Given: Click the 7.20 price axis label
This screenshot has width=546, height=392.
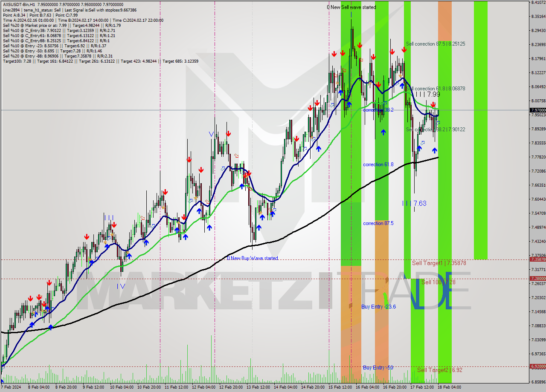Looking at the screenshot, I should pyautogui.click(x=538, y=297).
